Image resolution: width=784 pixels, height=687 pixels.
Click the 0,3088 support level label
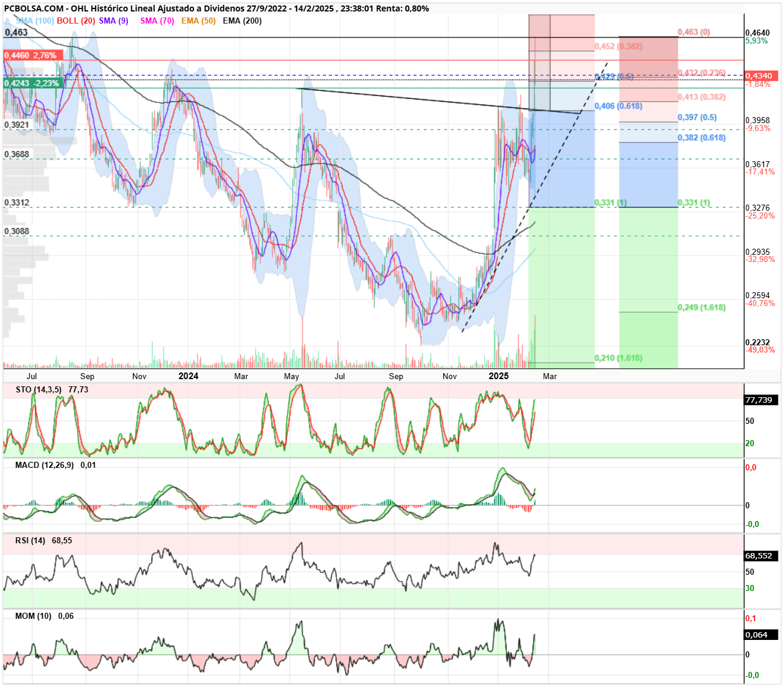17,232
